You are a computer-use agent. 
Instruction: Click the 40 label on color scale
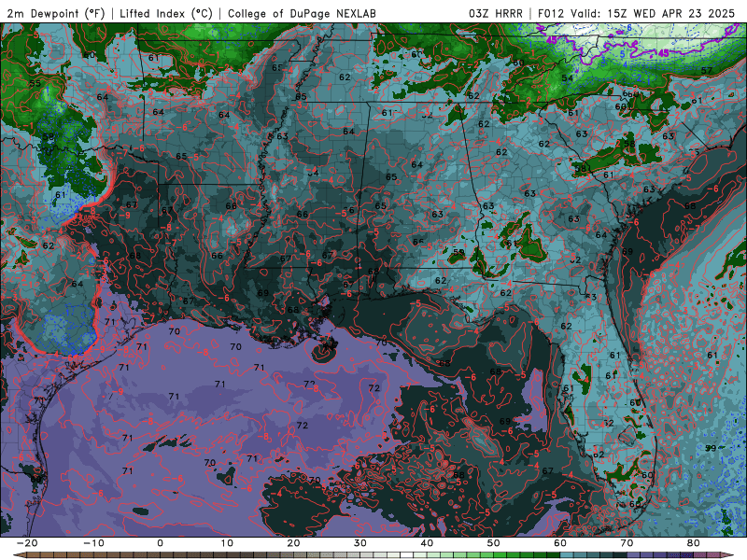pos(427,543)
